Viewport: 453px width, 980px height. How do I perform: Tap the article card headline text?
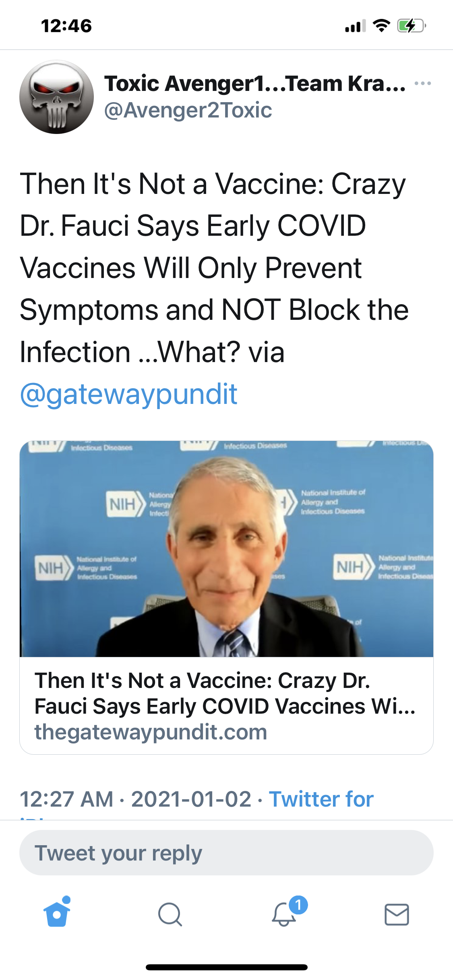coord(224,693)
